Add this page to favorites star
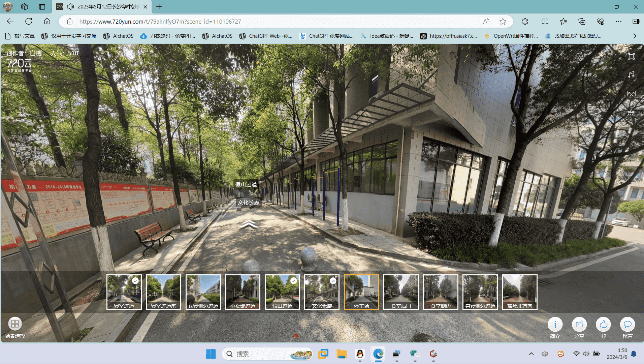This screenshot has width=644, height=364. pyautogui.click(x=503, y=22)
